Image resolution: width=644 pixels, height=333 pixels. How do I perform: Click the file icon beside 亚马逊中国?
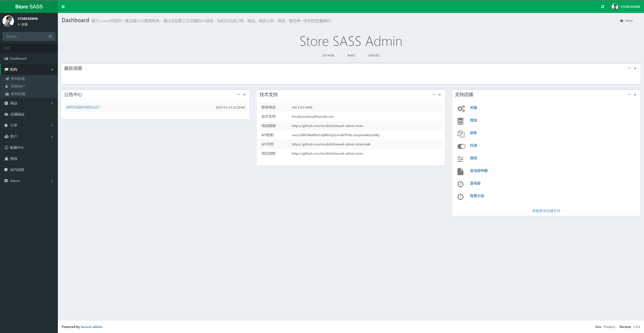pos(460,171)
